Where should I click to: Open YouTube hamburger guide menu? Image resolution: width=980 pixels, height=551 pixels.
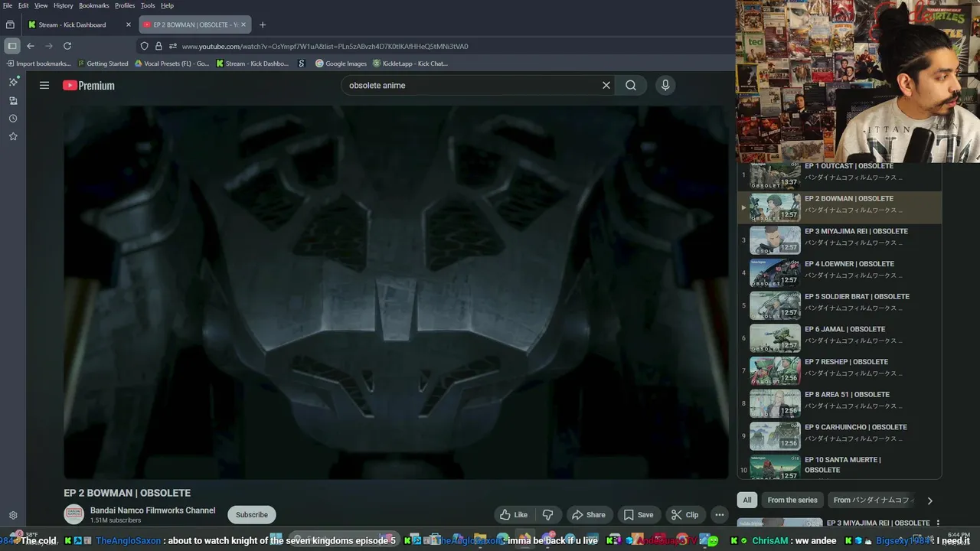44,86
